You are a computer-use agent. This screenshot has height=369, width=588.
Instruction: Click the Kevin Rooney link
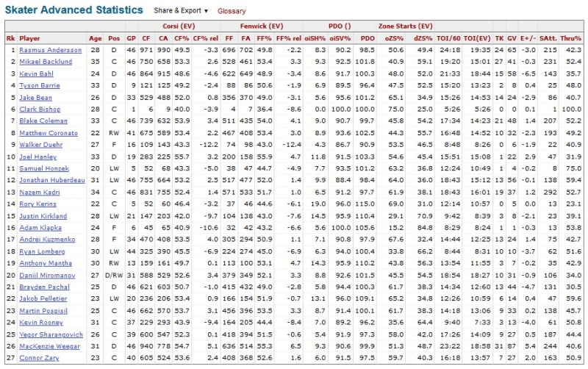[x=41, y=322]
